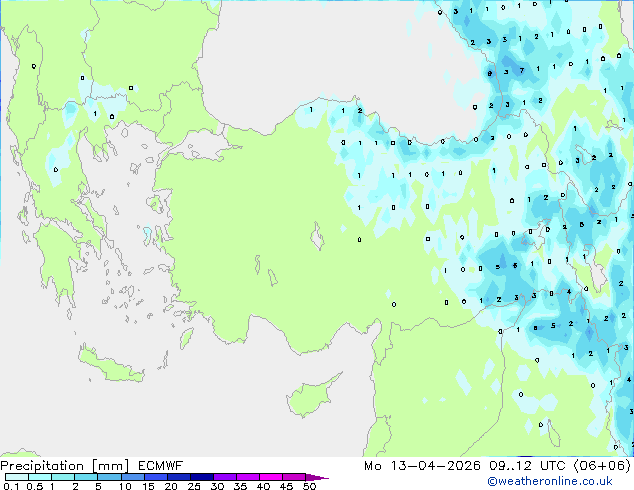Click the '30' legend scale label

click(217, 486)
